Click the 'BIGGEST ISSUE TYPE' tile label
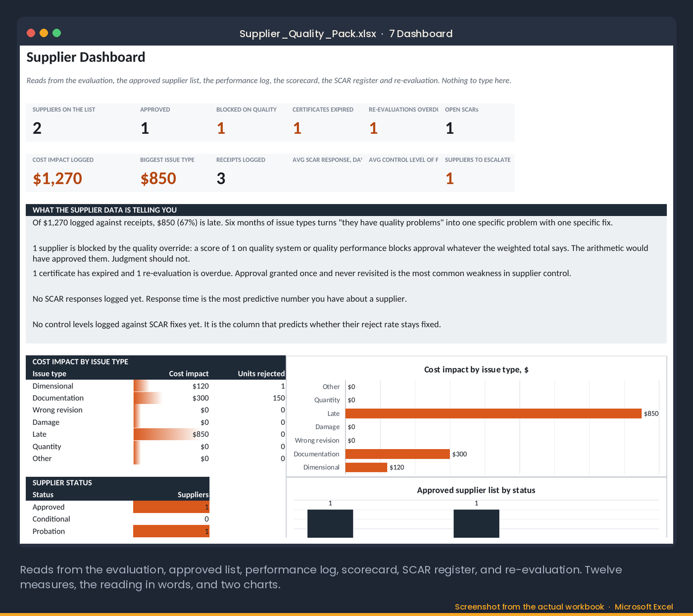 coord(167,160)
